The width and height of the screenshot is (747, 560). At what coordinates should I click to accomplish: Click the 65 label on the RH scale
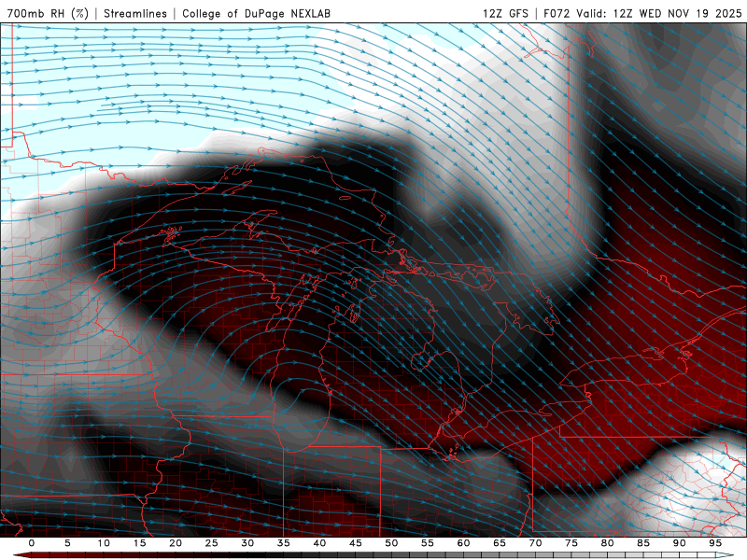tap(499, 543)
